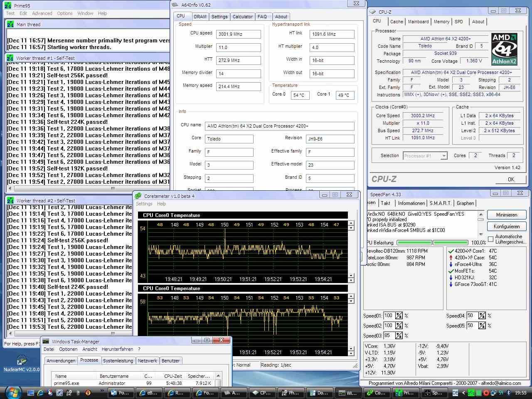Image resolution: width=532 pixels, height=399 pixels.
Task: Click the Coretemeter title bar leaf icon
Action: [138, 195]
